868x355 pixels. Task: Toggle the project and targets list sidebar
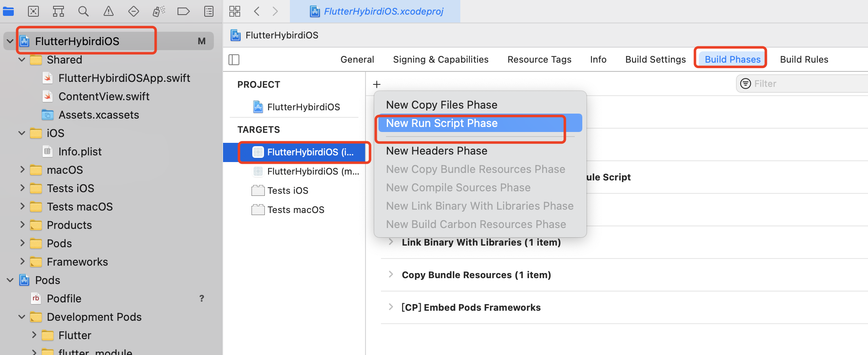coord(234,60)
